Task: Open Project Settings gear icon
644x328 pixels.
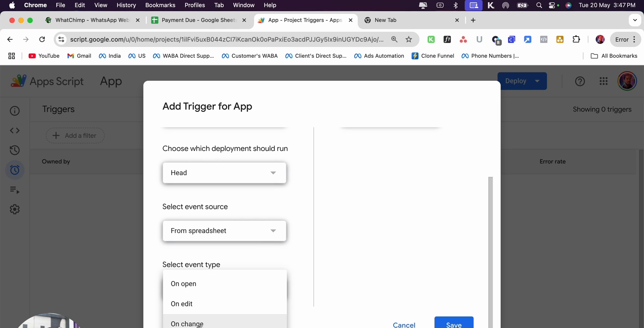Action: click(15, 209)
